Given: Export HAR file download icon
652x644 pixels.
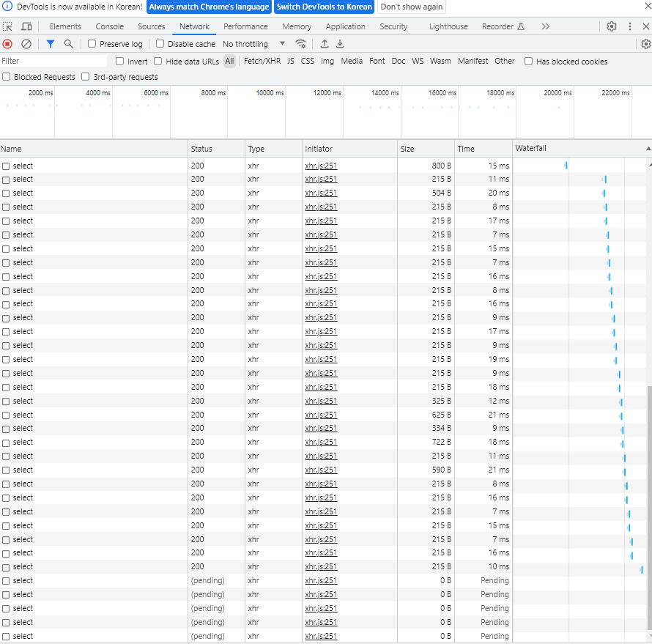Looking at the screenshot, I should (340, 44).
